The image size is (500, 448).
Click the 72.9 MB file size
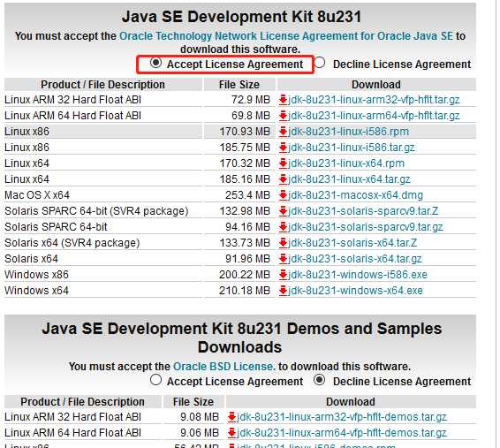coord(251,100)
